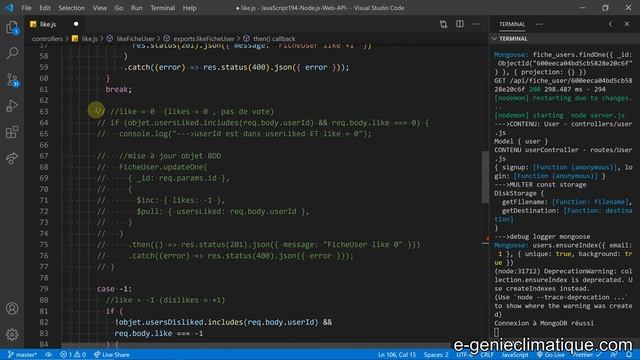Start Live Share from status bar
The height and width of the screenshot is (360, 640).
112,355
